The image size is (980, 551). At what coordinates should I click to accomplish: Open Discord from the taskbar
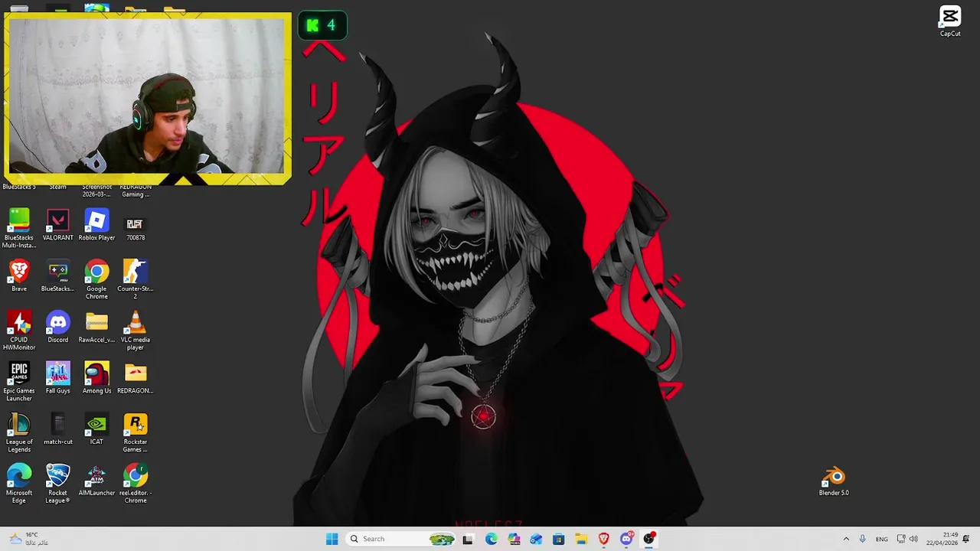click(626, 539)
